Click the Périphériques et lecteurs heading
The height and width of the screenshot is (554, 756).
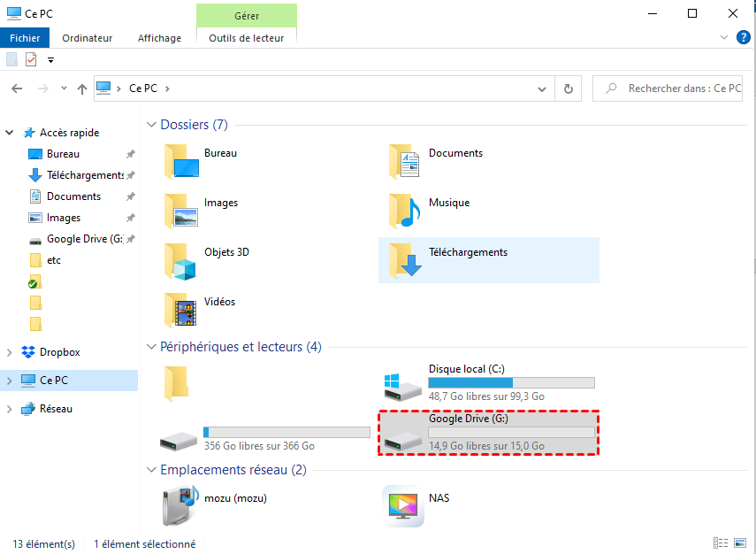pos(241,347)
